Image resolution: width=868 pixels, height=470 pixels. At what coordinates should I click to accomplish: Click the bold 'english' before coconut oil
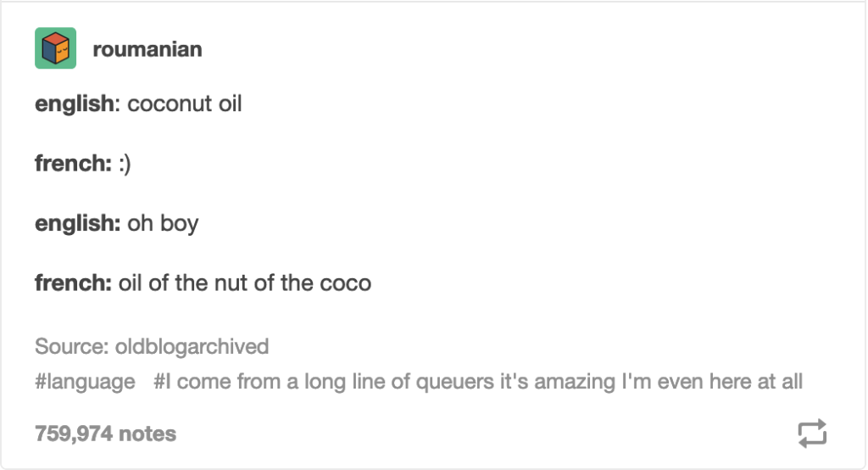(x=73, y=104)
